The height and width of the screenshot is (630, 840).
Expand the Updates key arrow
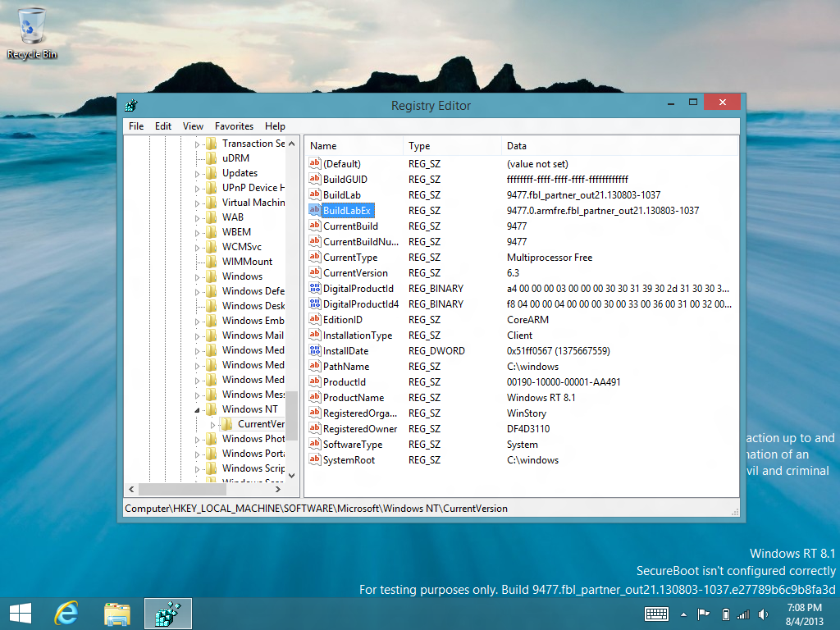pos(197,174)
